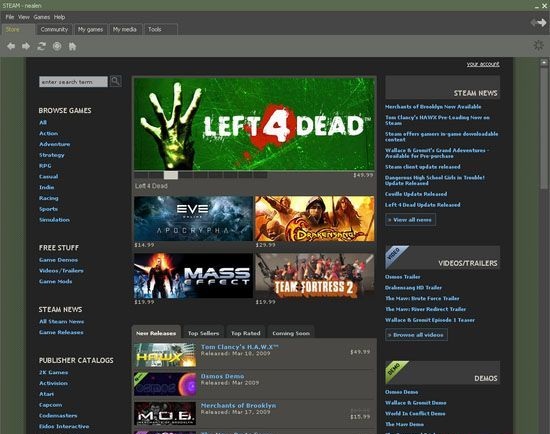Image resolution: width=550 pixels, height=434 pixels.
Task: Browse the Indie games category
Action: 47,187
